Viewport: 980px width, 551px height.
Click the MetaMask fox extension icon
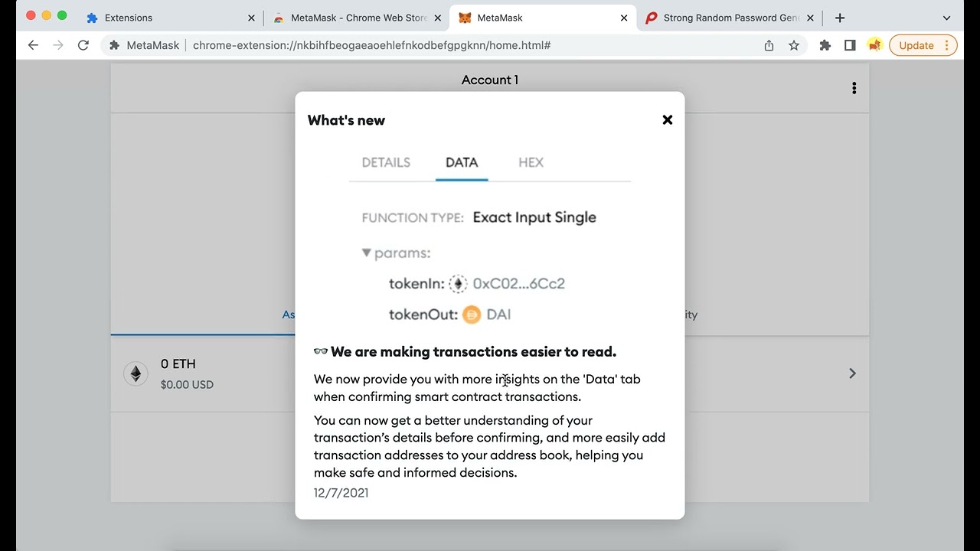(874, 45)
